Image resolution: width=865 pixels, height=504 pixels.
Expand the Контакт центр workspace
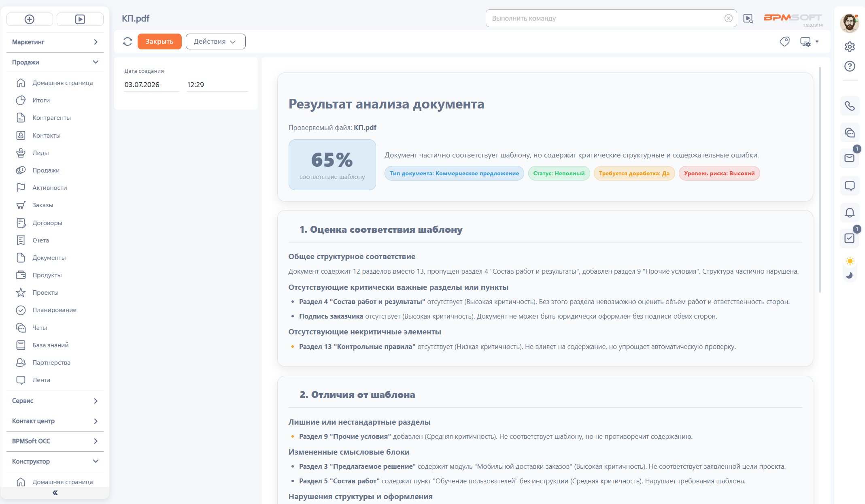[55, 421]
